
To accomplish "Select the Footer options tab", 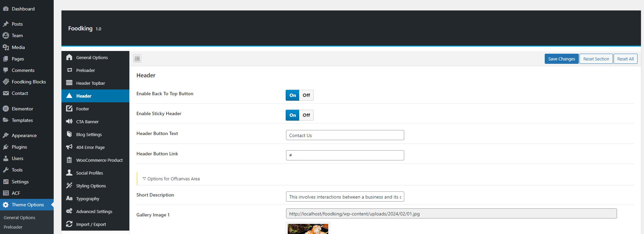I will pos(82,109).
